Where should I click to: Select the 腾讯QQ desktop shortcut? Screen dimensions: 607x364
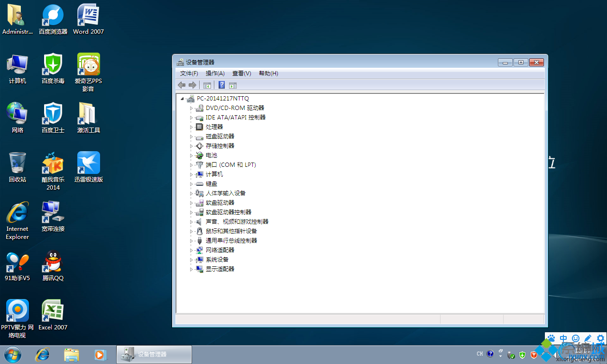53,266
